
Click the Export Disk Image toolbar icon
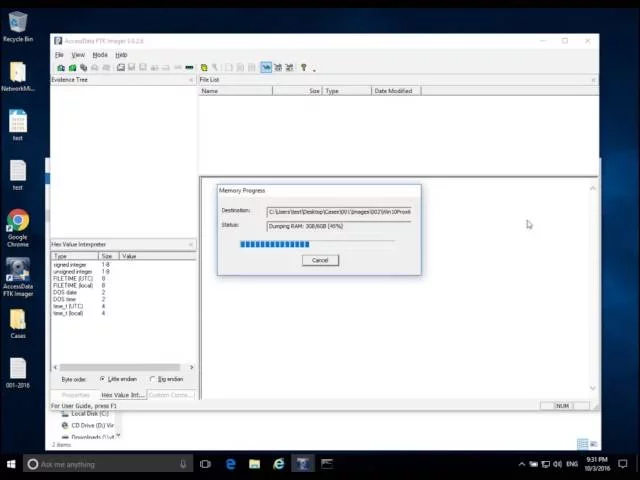click(131, 68)
